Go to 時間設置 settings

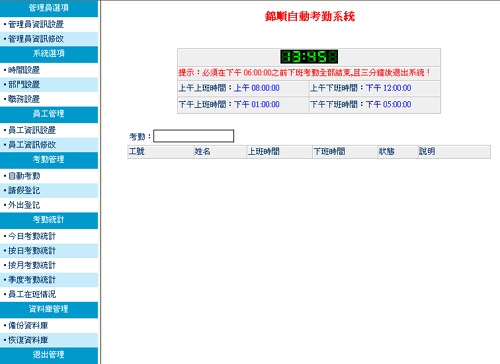click(x=24, y=70)
